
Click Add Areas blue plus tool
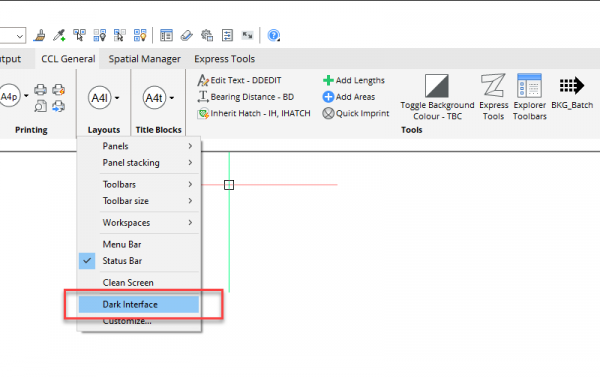pos(349,97)
